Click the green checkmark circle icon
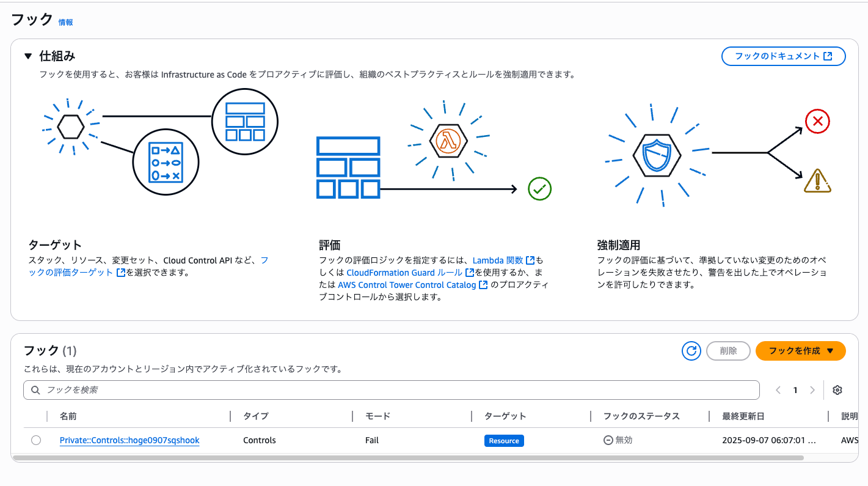This screenshot has width=868, height=486. click(x=539, y=190)
